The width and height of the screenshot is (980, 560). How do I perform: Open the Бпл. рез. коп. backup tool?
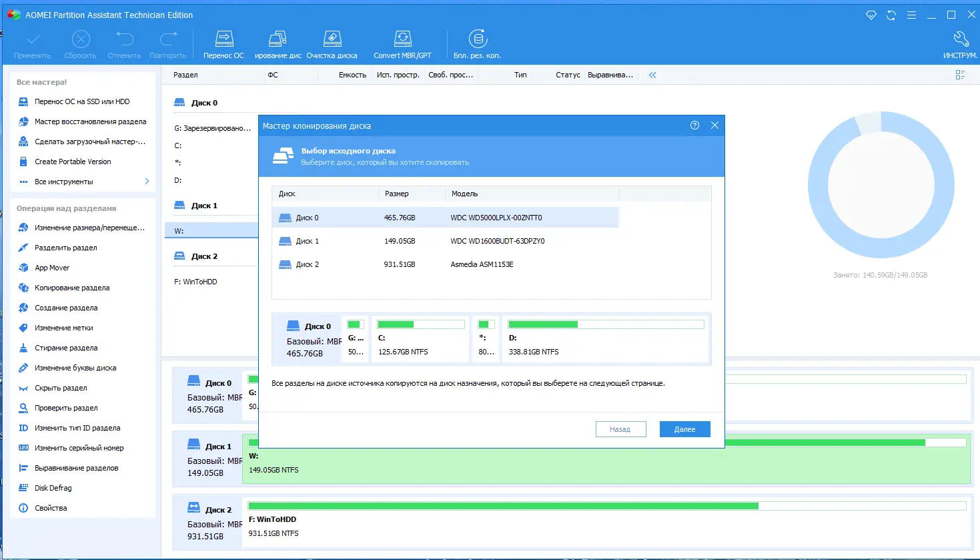click(477, 45)
